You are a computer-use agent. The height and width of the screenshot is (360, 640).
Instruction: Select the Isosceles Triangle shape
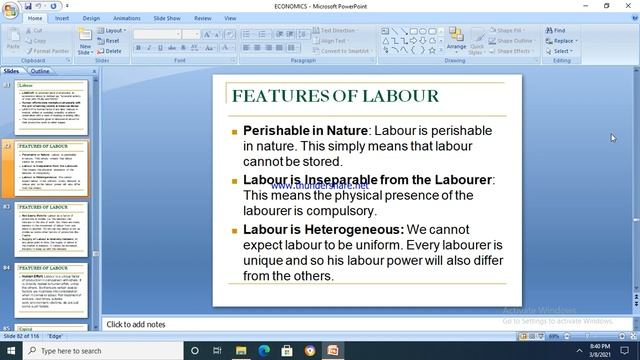coord(385,41)
